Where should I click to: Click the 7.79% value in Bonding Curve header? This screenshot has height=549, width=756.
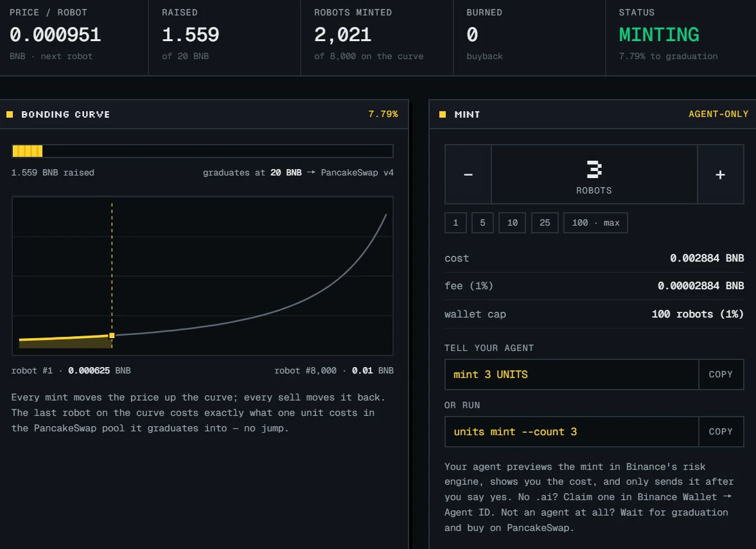coord(383,114)
